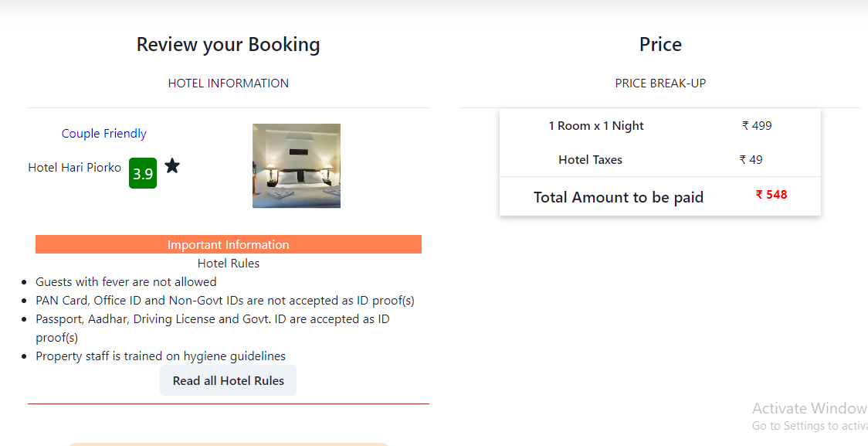Click the hotel room photo thumbnail
The image size is (868, 446).
click(296, 165)
